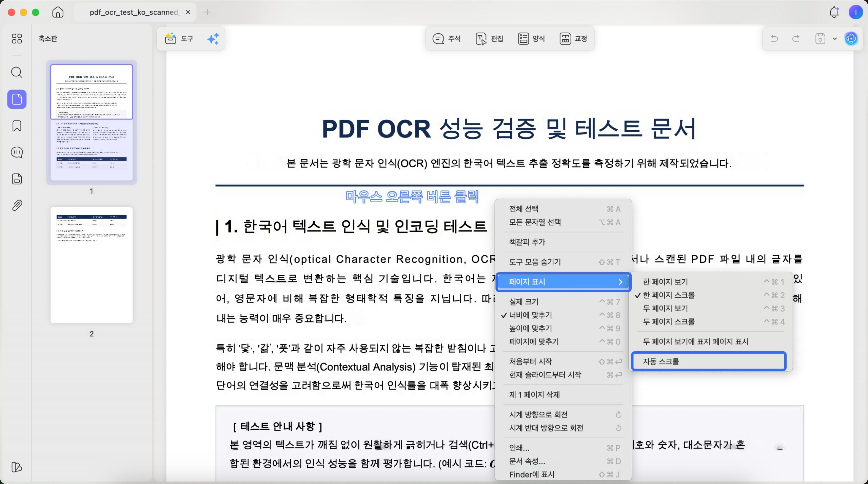Viewport: 868px width, 484px height.
Task: Toggle 두 페이지 보기에 표지 페이지 표시
Action: point(710,342)
